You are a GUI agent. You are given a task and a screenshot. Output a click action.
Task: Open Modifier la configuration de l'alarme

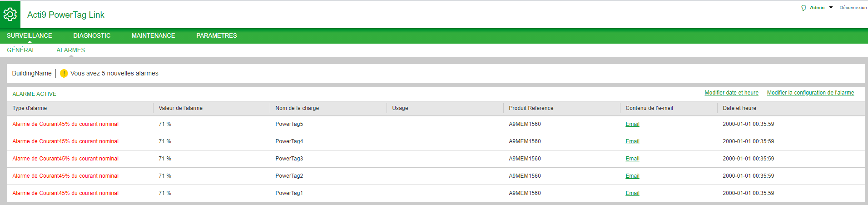[810, 93]
